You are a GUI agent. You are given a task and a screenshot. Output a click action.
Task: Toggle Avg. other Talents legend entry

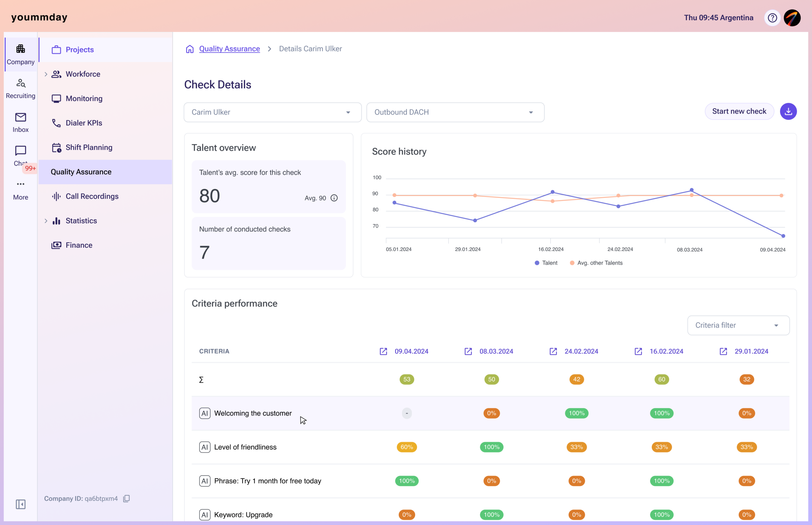tap(596, 263)
